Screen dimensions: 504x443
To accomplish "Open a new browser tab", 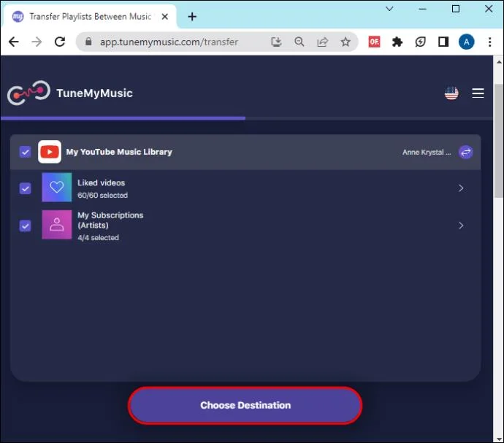I will tap(192, 16).
